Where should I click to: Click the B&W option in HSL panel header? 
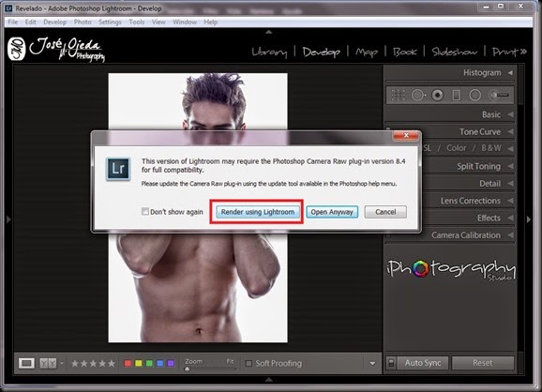coord(491,148)
